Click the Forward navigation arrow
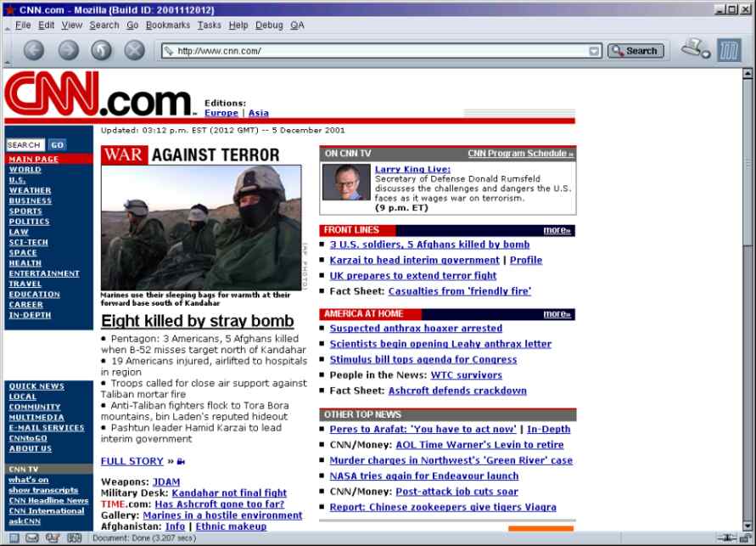Screen dimensions: 756x546 click(x=68, y=50)
